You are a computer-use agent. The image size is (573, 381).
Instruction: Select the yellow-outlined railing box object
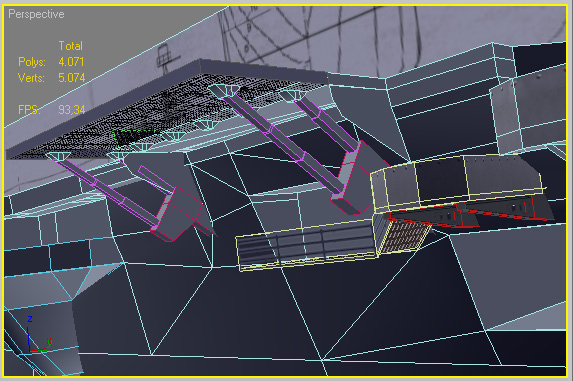(307, 245)
